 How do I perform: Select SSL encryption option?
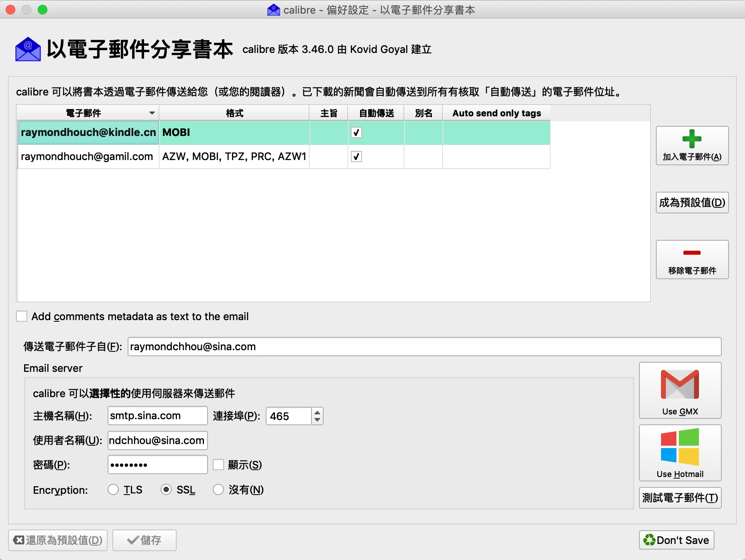click(x=166, y=490)
